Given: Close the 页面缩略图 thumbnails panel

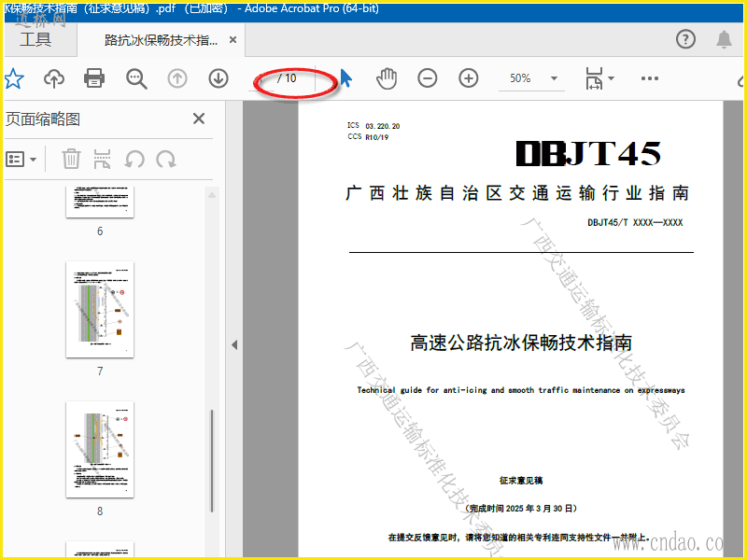Looking at the screenshot, I should tap(199, 119).
